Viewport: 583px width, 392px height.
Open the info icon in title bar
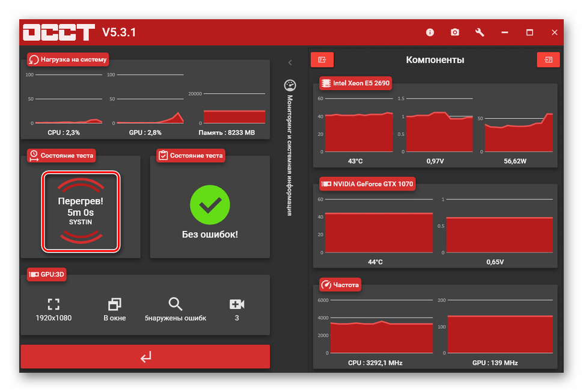[430, 32]
